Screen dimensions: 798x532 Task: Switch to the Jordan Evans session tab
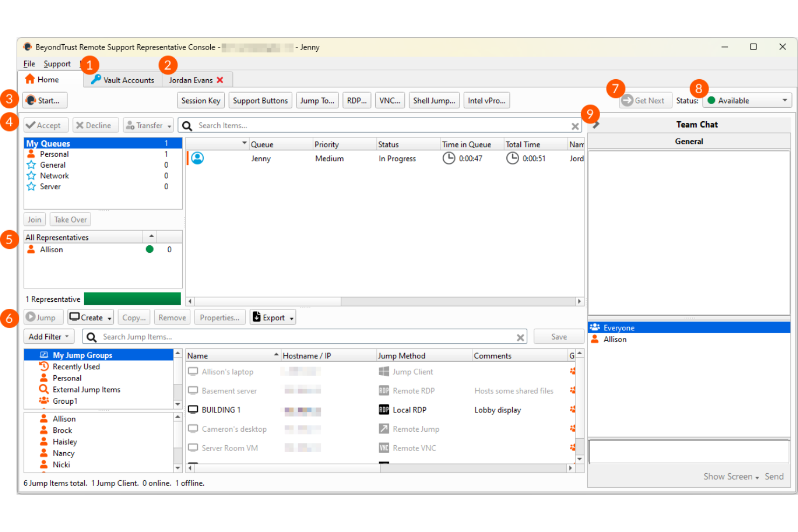[190, 80]
